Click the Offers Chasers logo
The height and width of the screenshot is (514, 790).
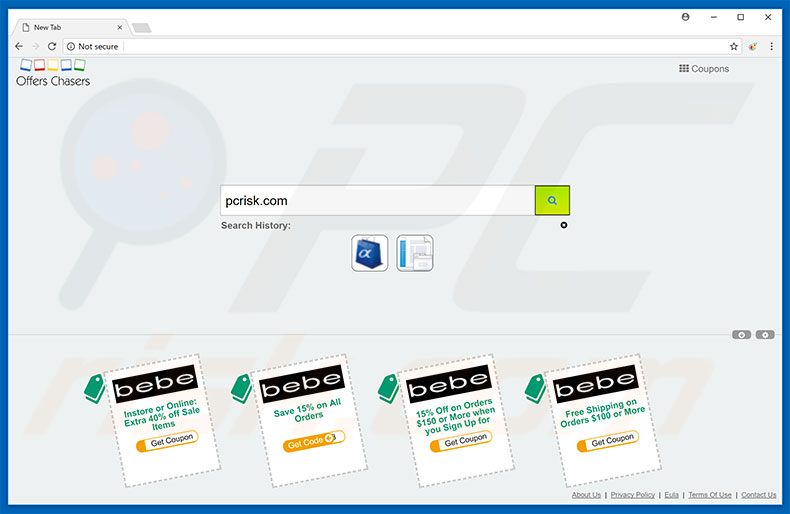point(53,74)
